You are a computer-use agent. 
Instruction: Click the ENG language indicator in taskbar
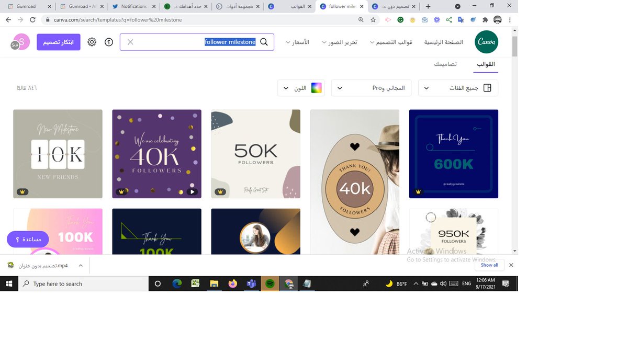(467, 283)
